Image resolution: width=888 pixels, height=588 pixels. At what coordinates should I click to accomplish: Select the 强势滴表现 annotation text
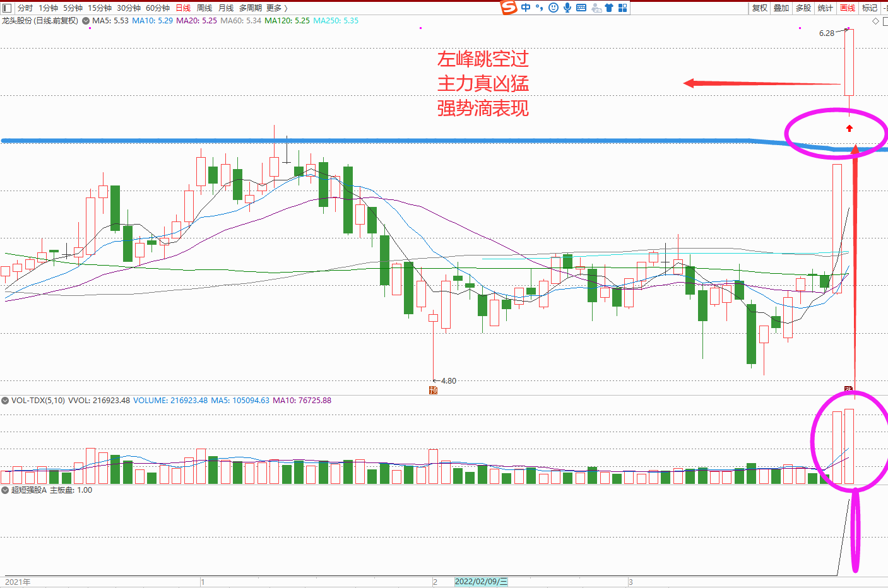[x=483, y=108]
